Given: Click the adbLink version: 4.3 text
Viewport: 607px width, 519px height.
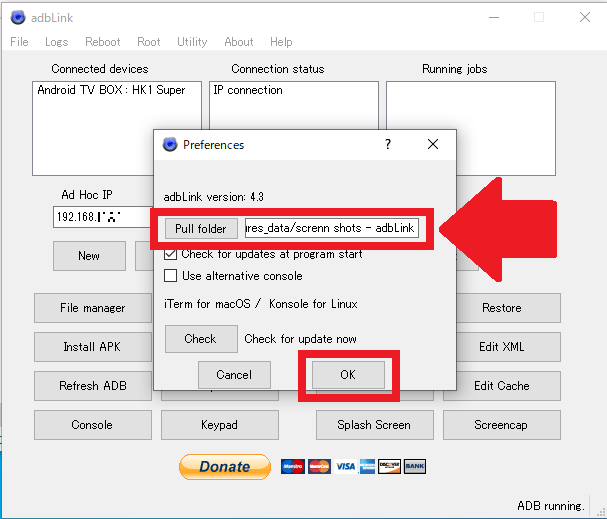Looking at the screenshot, I should [x=214, y=197].
